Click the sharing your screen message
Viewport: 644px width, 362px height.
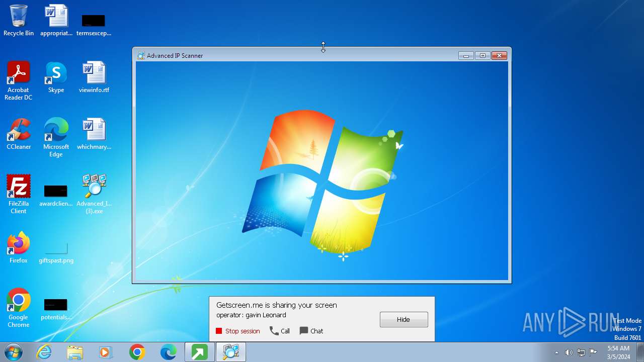coord(277,305)
